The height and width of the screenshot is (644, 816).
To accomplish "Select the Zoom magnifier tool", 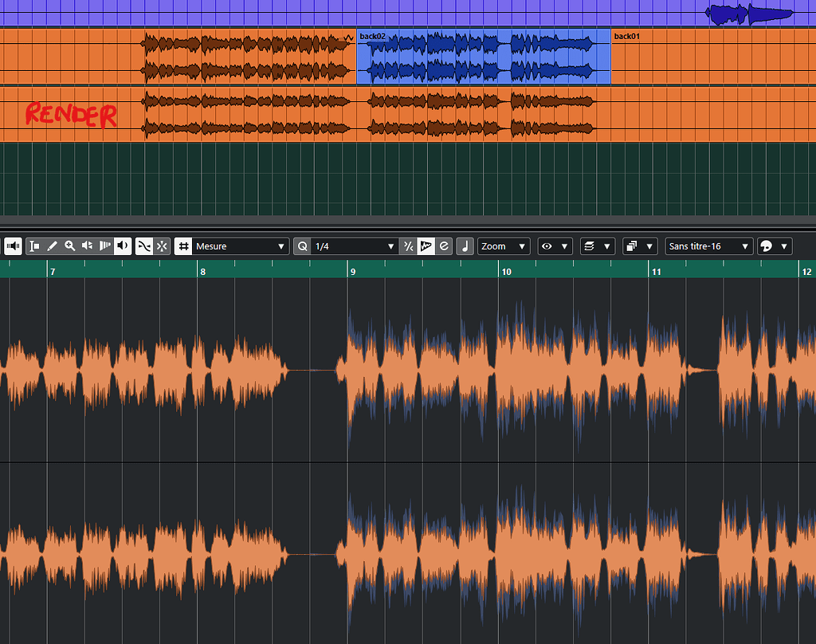I will coord(70,245).
